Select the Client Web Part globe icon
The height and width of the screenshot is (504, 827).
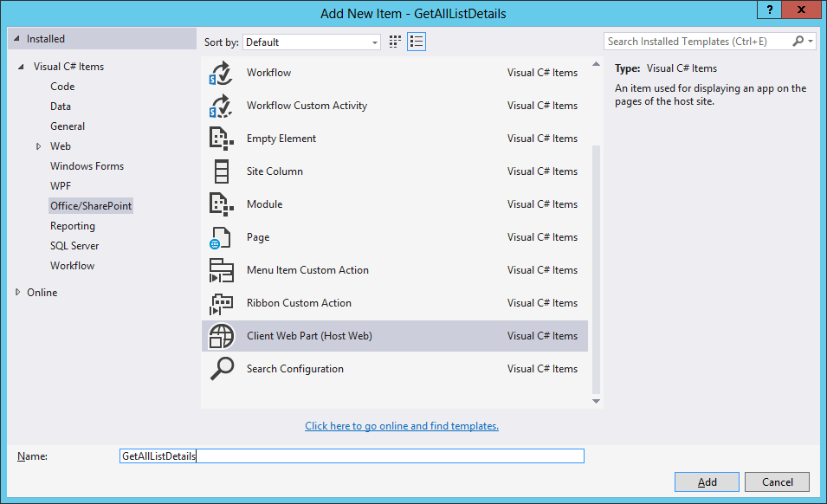pyautogui.click(x=221, y=336)
